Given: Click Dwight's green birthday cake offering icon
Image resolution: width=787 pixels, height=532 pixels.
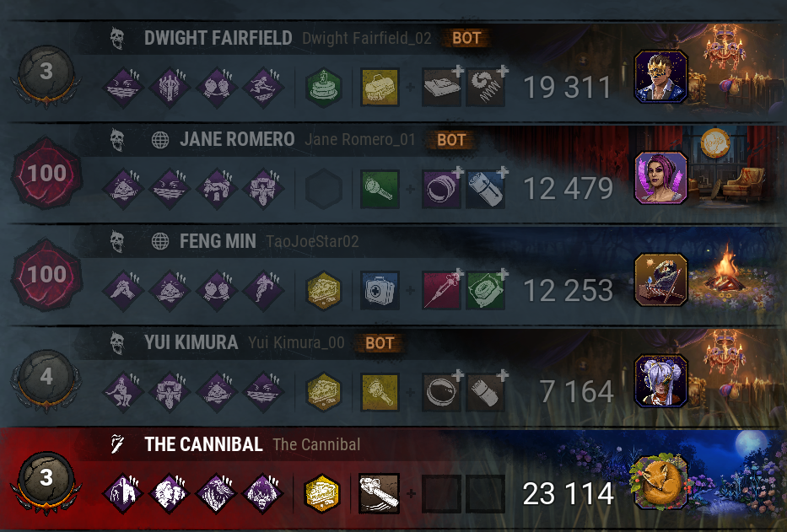Looking at the screenshot, I should click(324, 88).
